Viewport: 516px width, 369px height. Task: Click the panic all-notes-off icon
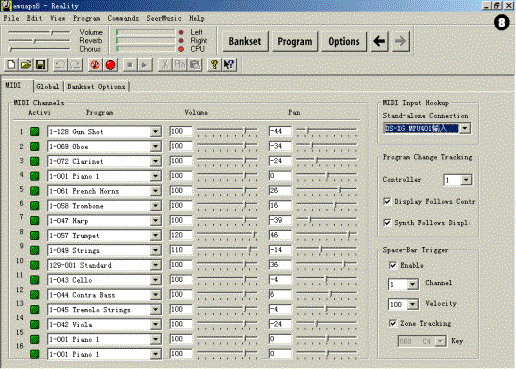pyautogui.click(x=95, y=65)
